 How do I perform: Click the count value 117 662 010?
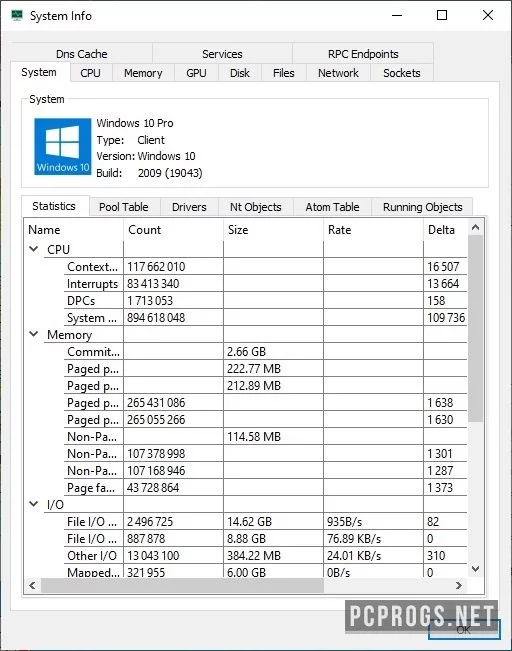156,267
